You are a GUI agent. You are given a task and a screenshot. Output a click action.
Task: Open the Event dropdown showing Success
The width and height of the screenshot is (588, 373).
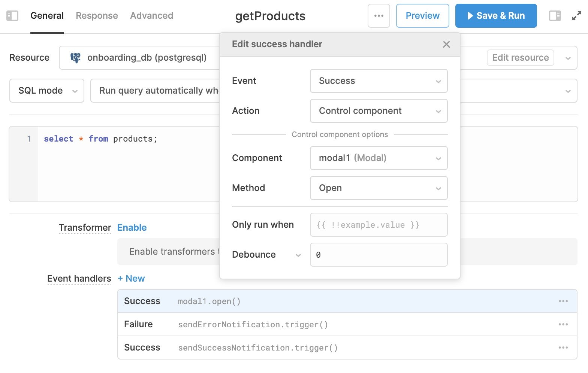[379, 81]
